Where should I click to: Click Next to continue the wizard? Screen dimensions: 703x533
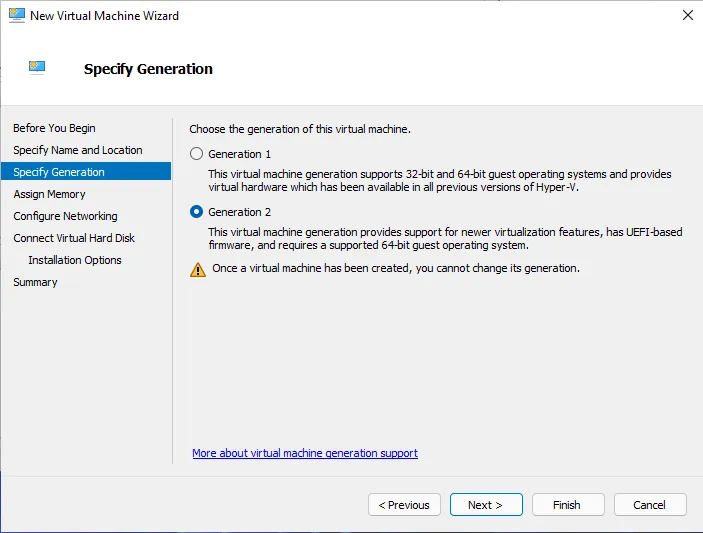(x=486, y=505)
